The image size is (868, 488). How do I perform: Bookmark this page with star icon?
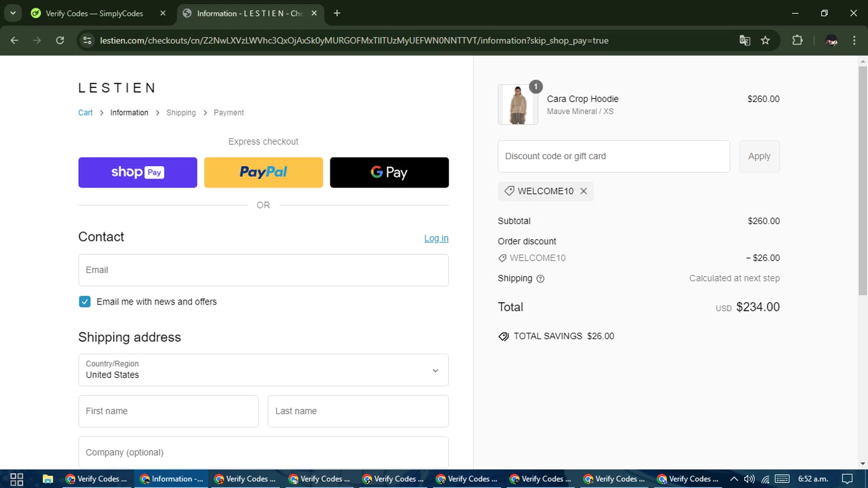click(766, 41)
